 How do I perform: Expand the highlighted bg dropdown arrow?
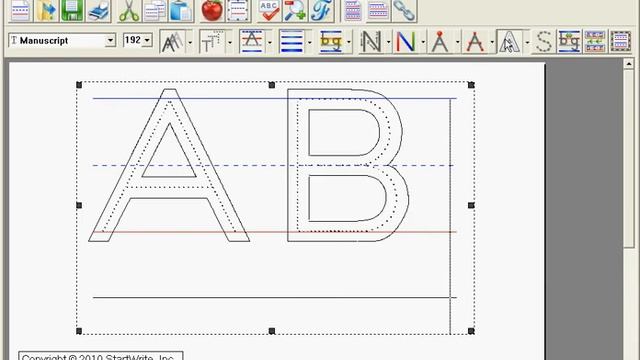[x=349, y=42]
